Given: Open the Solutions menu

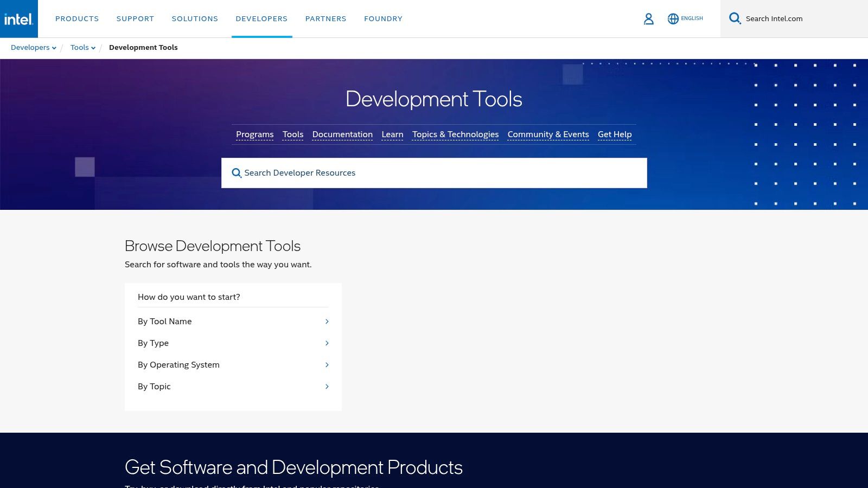Looking at the screenshot, I should (x=195, y=18).
